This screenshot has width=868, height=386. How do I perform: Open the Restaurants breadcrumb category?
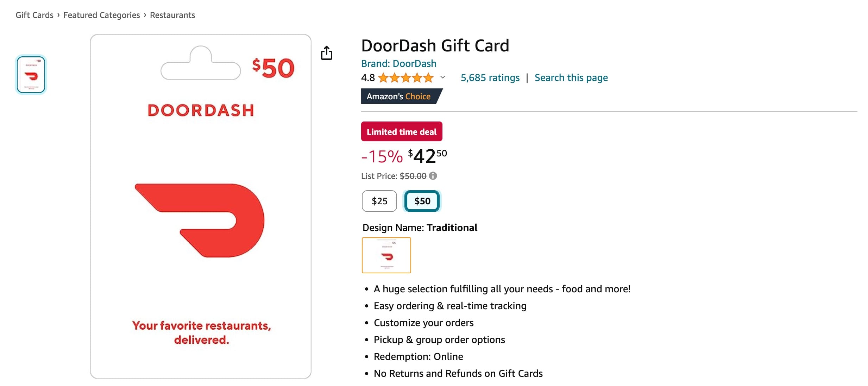tap(172, 15)
